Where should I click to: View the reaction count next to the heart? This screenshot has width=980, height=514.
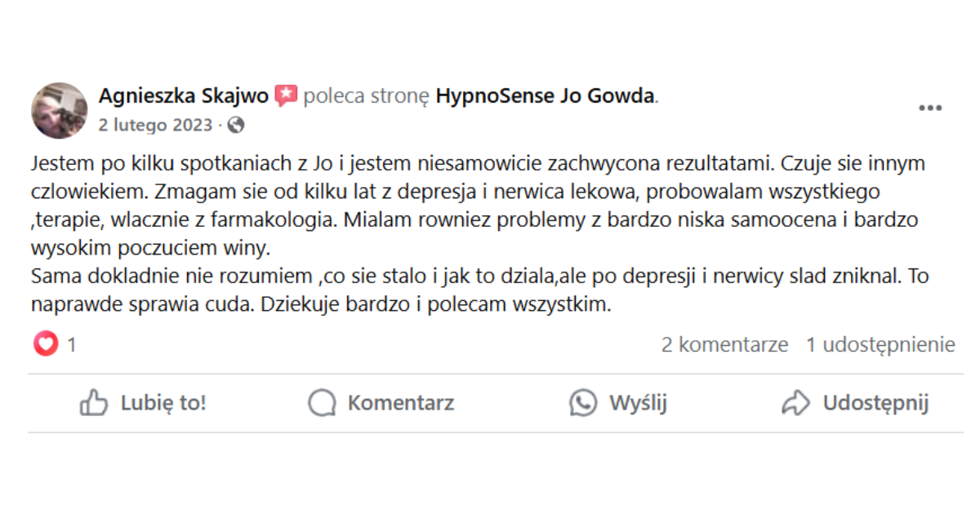tap(72, 345)
